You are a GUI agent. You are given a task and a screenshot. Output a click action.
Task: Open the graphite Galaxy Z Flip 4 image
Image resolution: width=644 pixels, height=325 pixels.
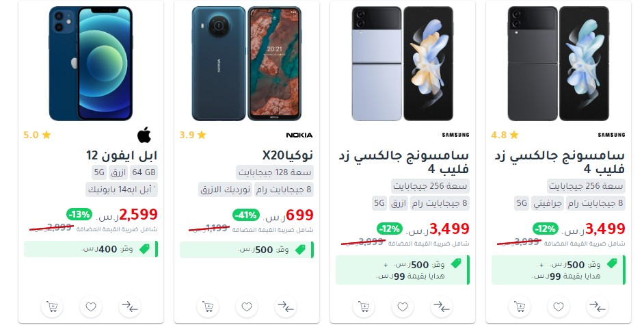[x=559, y=63]
